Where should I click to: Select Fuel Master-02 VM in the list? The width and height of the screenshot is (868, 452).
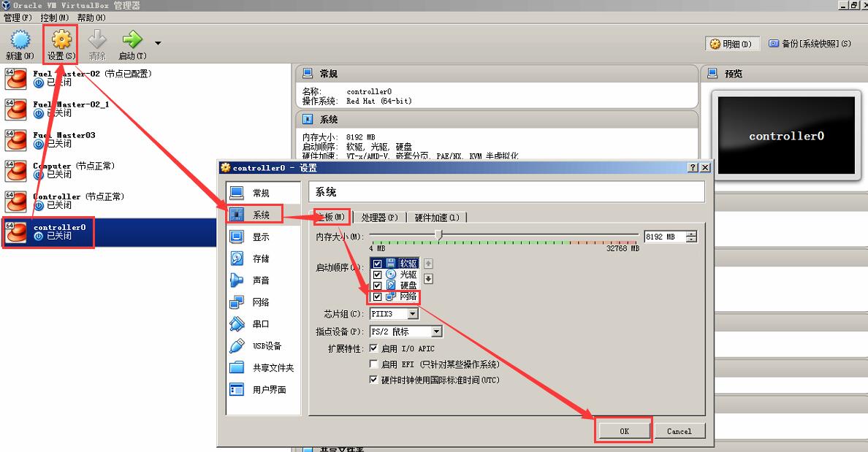pyautogui.click(x=145, y=79)
